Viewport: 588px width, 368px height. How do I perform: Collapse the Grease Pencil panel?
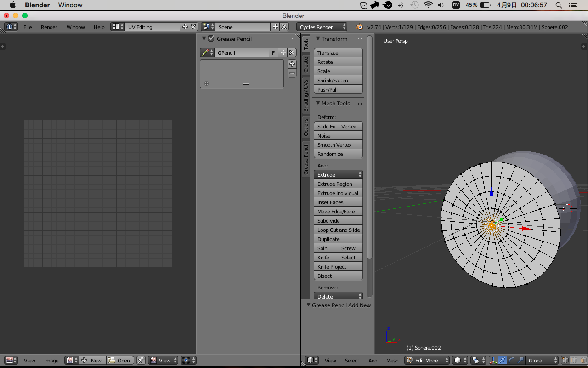[204, 39]
